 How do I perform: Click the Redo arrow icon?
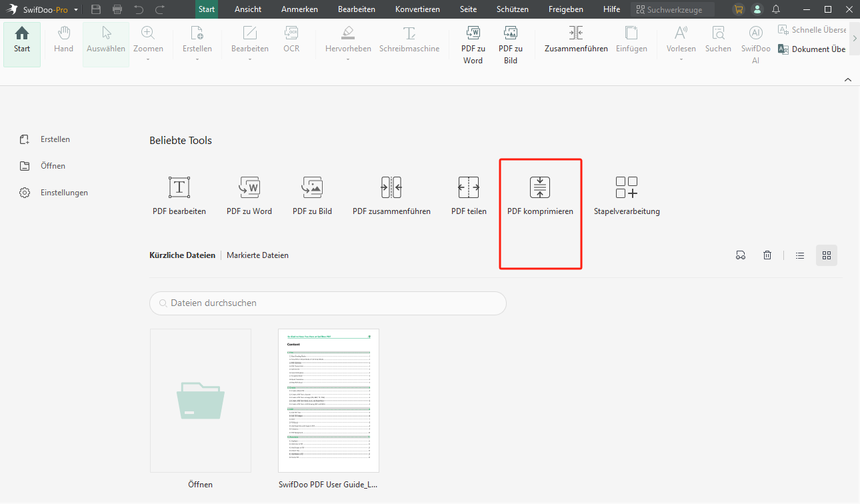[160, 9]
